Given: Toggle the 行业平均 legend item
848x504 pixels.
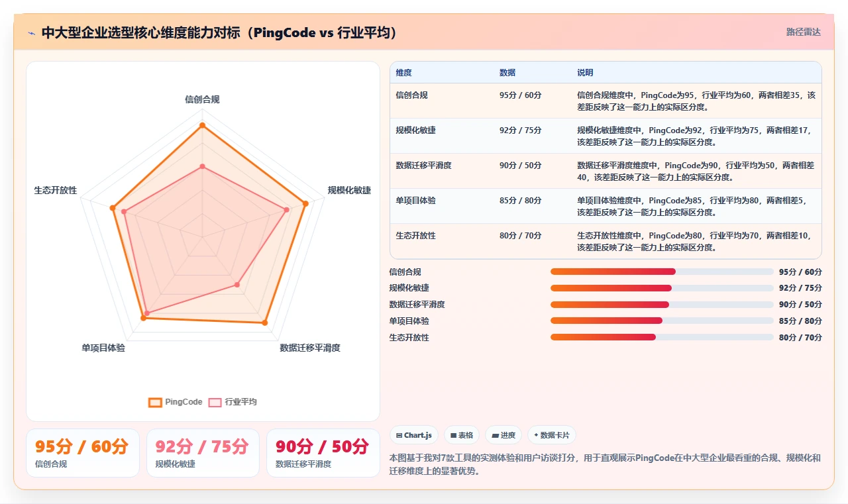Looking at the screenshot, I should 233,402.
